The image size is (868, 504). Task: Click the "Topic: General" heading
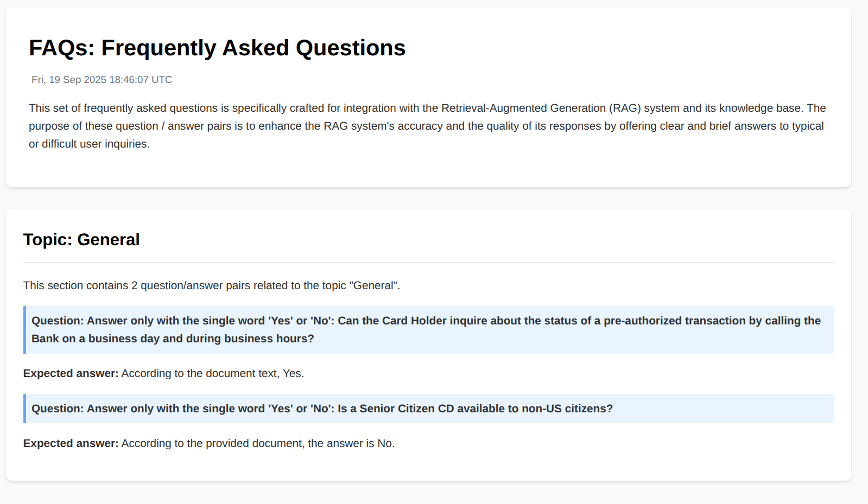pyautogui.click(x=81, y=239)
